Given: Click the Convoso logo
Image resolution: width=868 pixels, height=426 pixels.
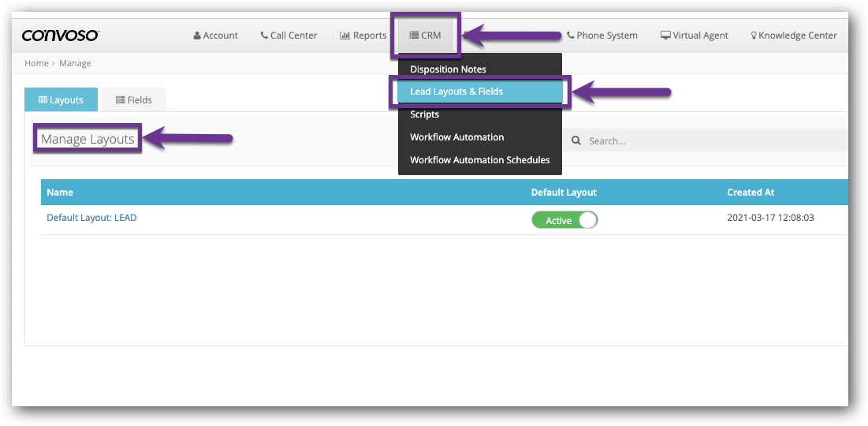Looking at the screenshot, I should click(61, 35).
